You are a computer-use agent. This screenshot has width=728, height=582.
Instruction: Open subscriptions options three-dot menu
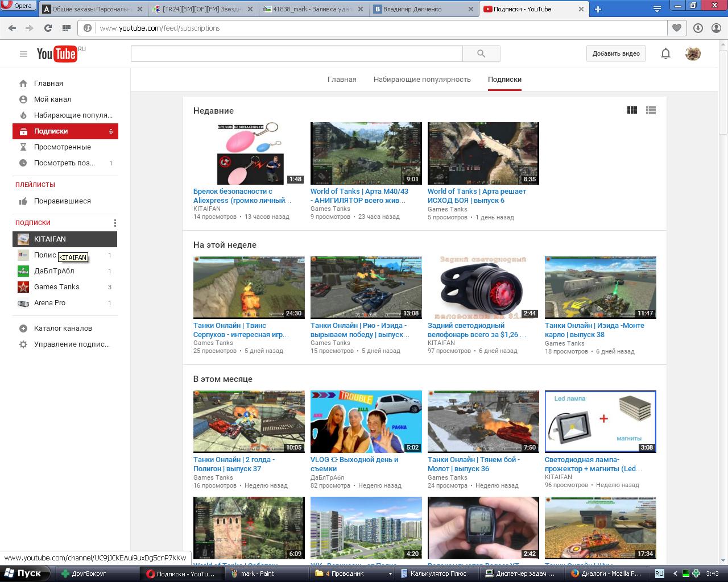(115, 223)
